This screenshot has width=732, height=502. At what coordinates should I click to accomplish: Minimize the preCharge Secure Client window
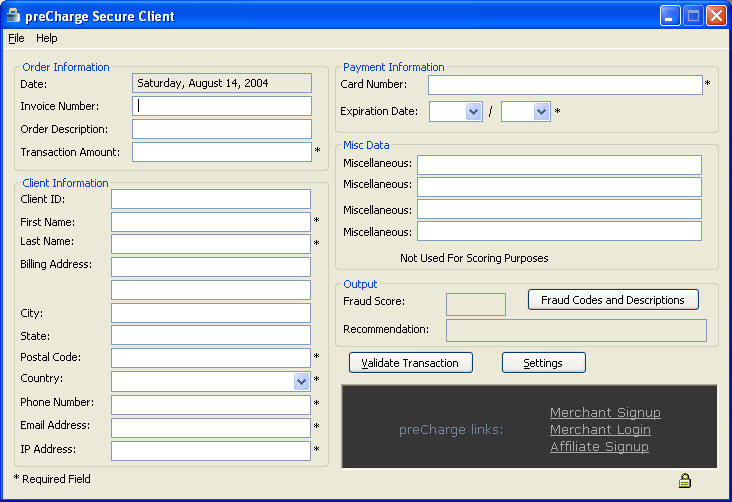pos(670,16)
